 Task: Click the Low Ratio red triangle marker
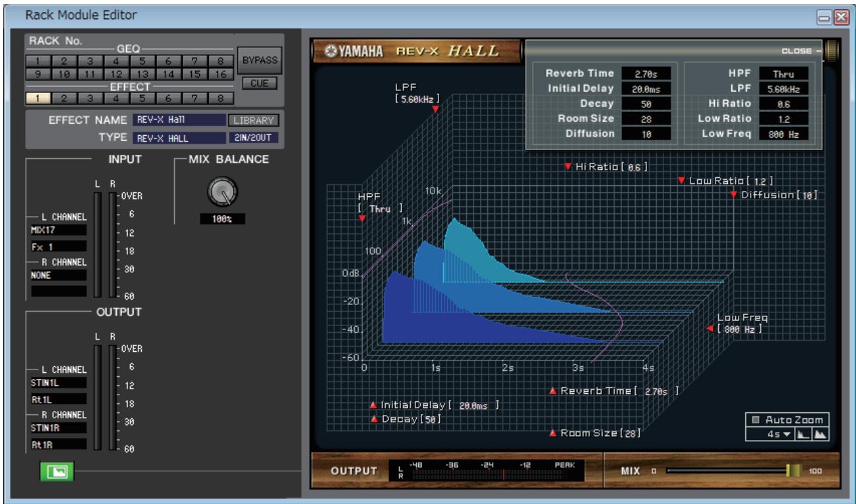(681, 181)
